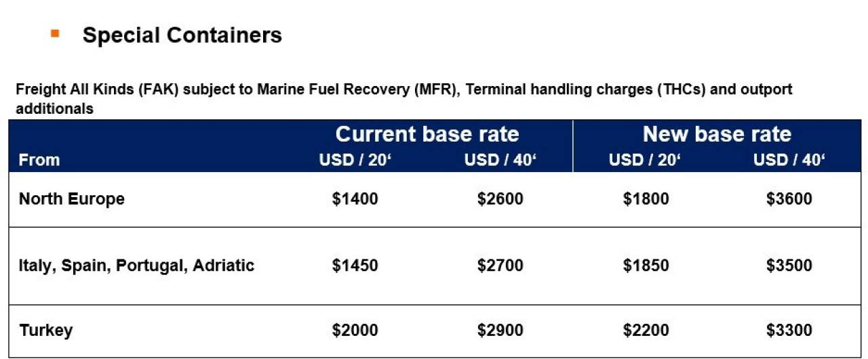The height and width of the screenshot is (359, 868).
Task: Select the $1850 cell value
Action: [x=646, y=266]
